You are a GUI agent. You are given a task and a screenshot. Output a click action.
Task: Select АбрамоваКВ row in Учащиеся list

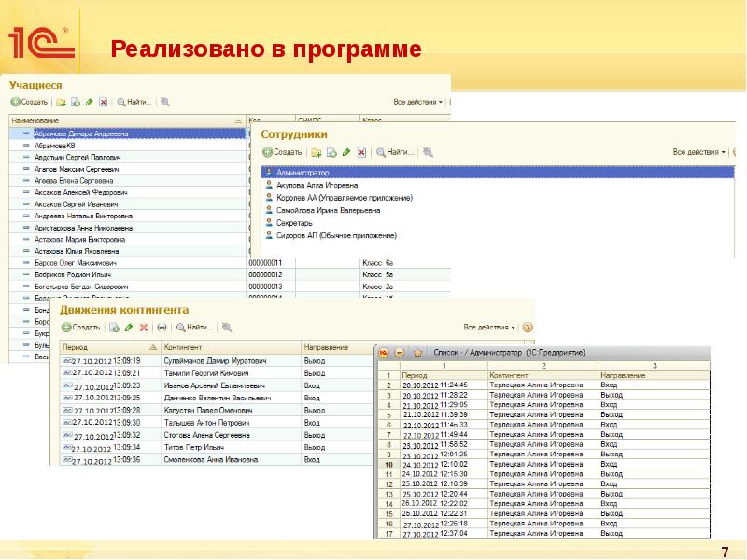pos(127,146)
